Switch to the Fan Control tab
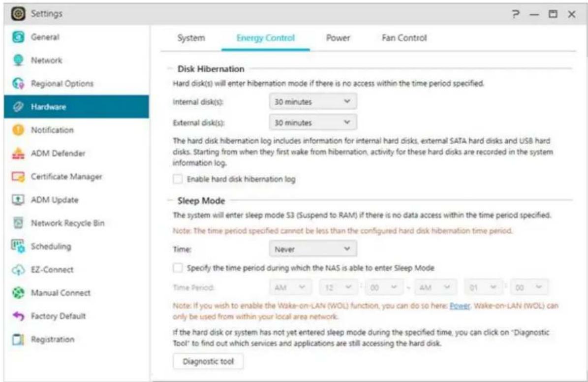 pyautogui.click(x=404, y=38)
